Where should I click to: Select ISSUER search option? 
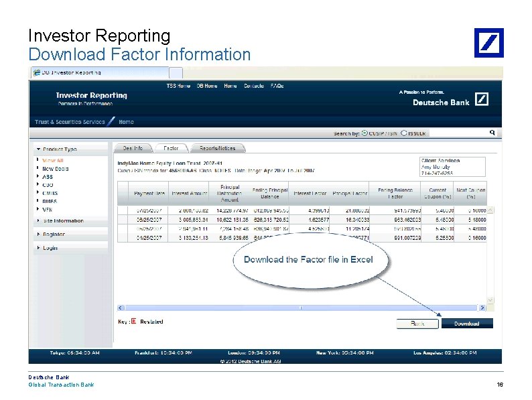pyautogui.click(x=404, y=133)
